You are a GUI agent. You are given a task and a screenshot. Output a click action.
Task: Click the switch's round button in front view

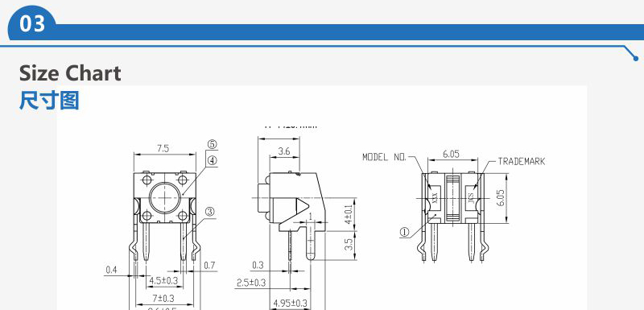point(165,197)
